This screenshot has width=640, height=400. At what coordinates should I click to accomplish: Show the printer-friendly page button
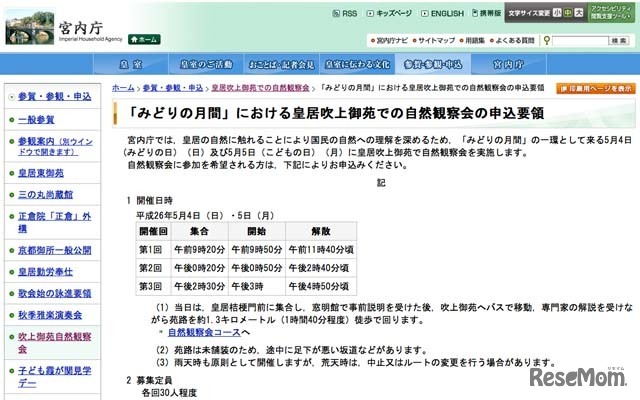tap(596, 88)
